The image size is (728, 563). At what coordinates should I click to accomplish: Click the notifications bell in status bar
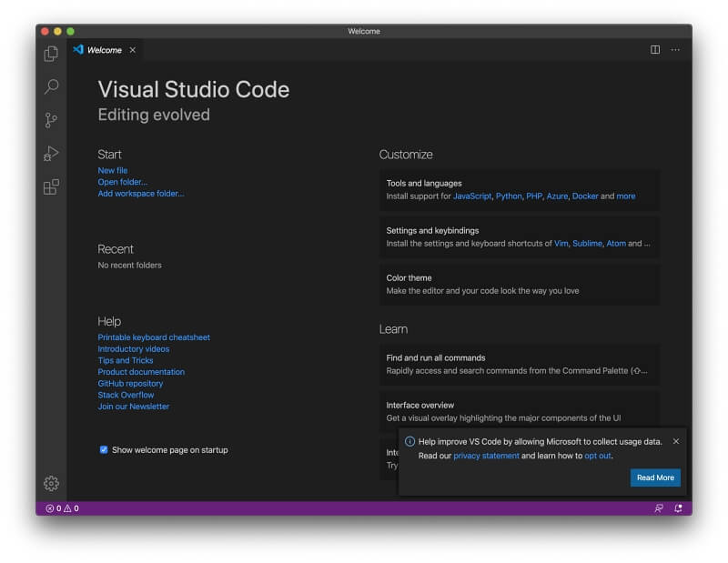coord(678,508)
